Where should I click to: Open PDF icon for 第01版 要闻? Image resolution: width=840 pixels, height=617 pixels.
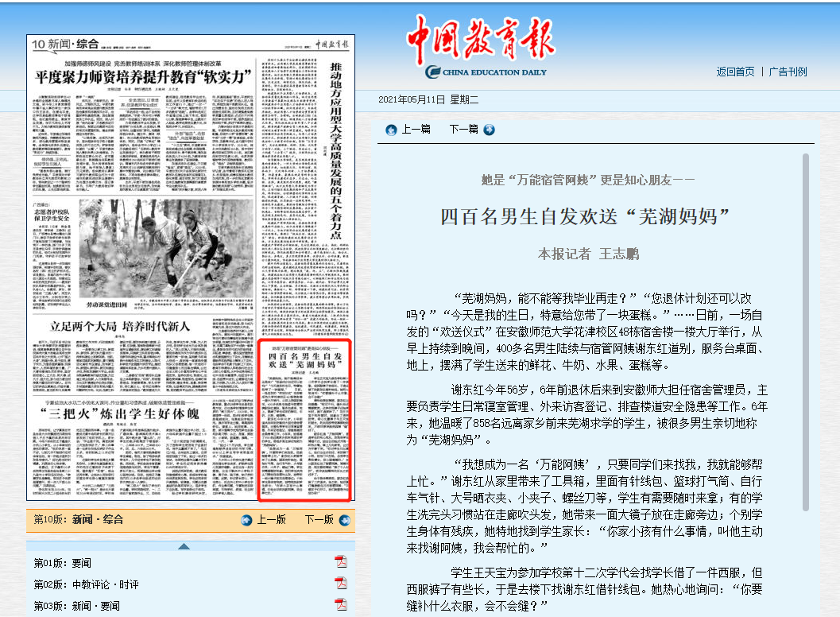[x=341, y=563]
